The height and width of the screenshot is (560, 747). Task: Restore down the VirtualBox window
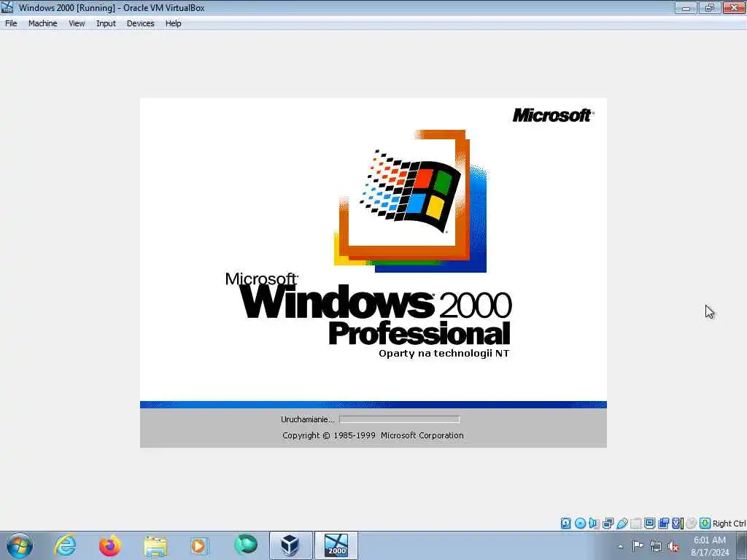pyautogui.click(x=710, y=7)
